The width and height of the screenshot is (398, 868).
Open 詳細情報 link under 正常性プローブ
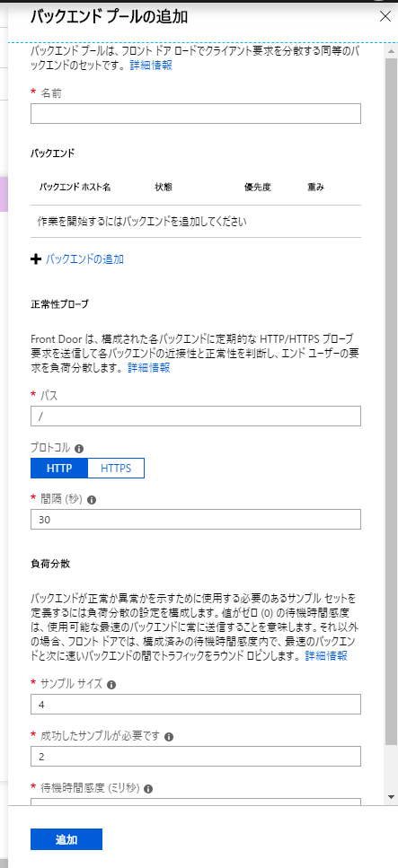148,367
